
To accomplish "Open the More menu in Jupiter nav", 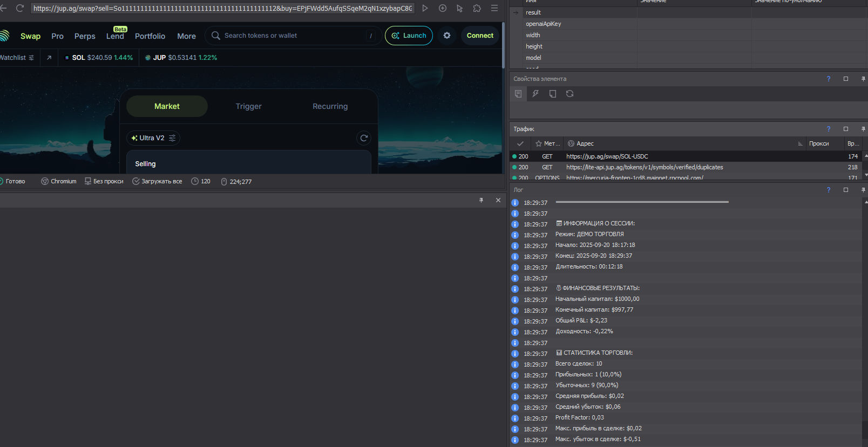I will click(x=187, y=36).
